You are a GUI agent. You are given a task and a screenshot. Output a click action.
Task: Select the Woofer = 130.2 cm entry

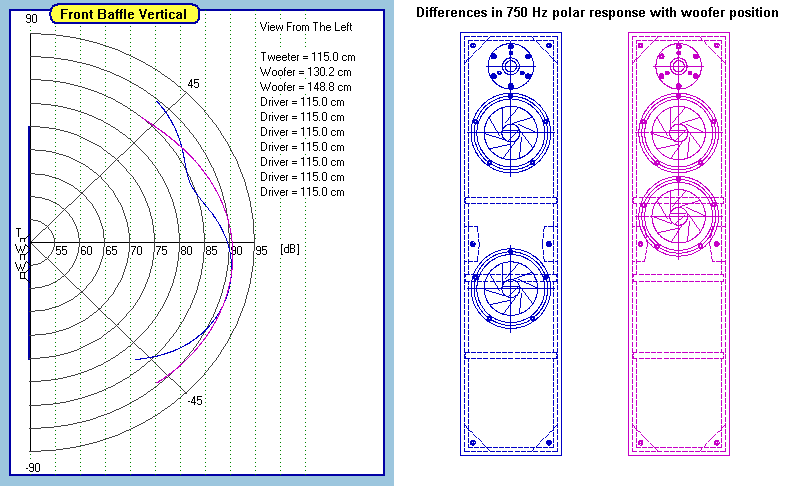(x=305, y=72)
